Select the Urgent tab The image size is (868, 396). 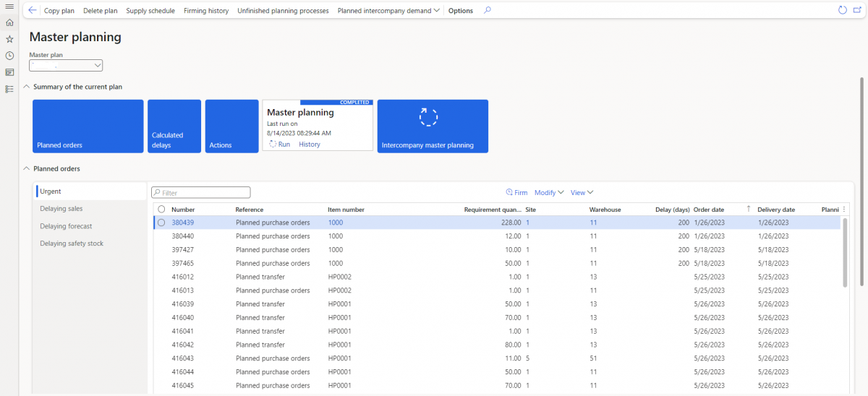[91, 191]
